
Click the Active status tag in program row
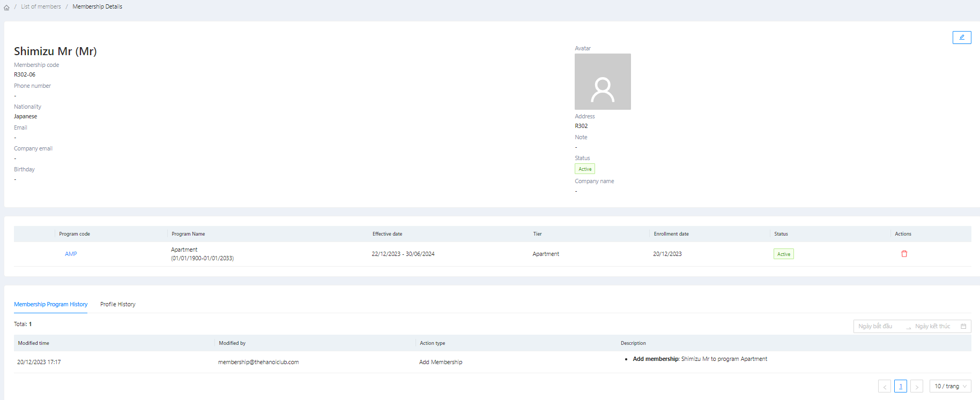click(x=783, y=254)
